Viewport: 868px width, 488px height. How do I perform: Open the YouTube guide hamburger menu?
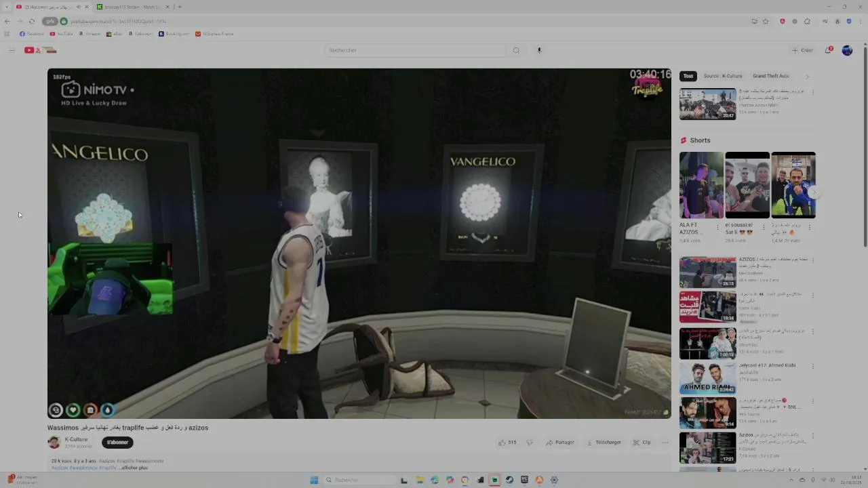[x=12, y=50]
